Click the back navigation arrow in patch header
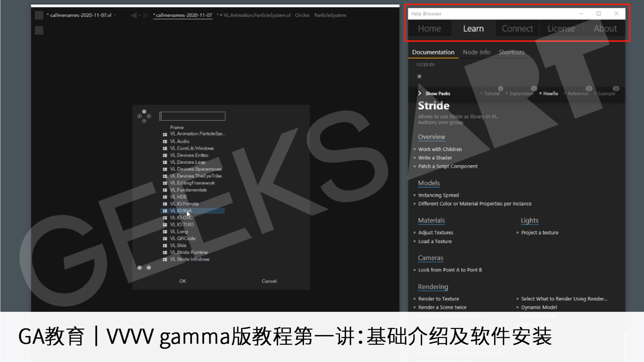Viewport: 644px width, 362px height. tap(134, 15)
